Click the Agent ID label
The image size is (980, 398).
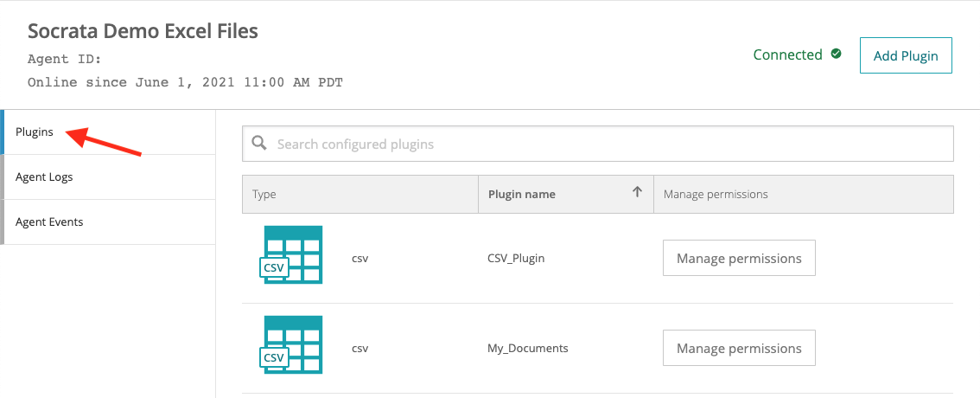[x=64, y=60]
